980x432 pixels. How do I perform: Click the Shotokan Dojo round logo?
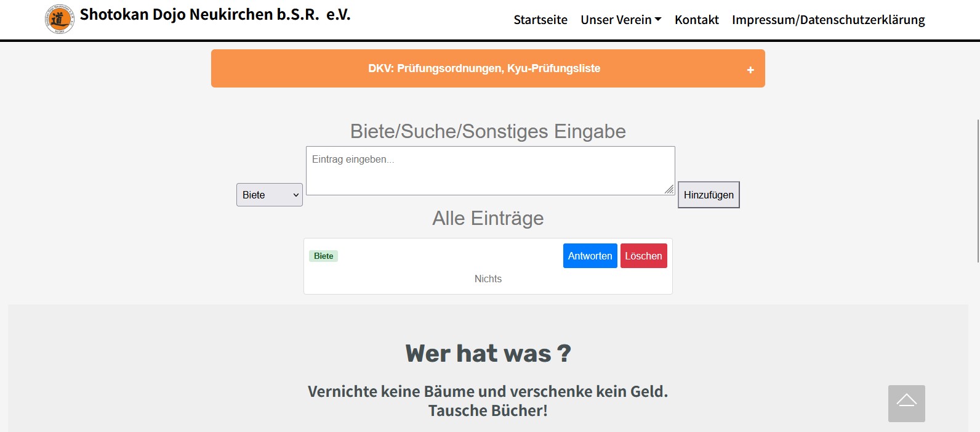pos(59,19)
